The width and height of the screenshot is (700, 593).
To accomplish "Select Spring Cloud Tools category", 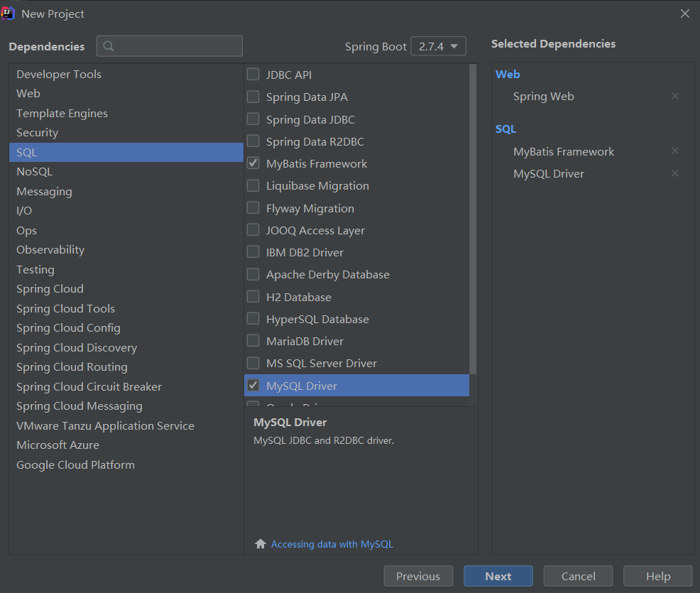I will point(126,308).
